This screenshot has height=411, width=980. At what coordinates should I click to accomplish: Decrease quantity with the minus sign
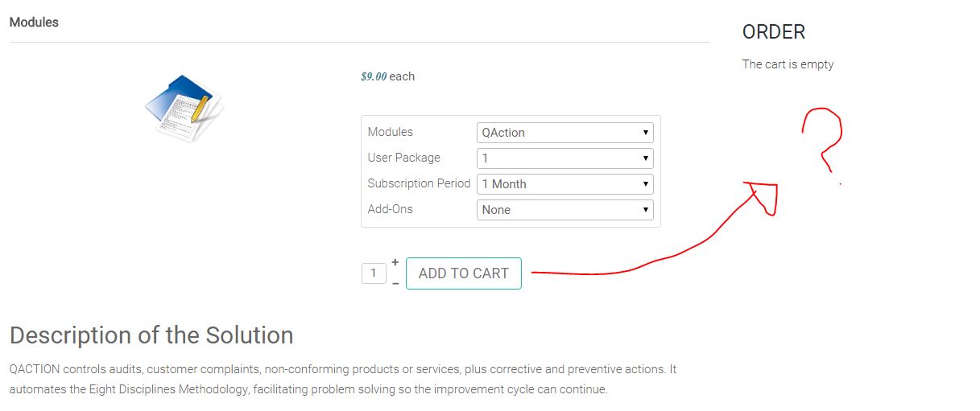pos(395,284)
